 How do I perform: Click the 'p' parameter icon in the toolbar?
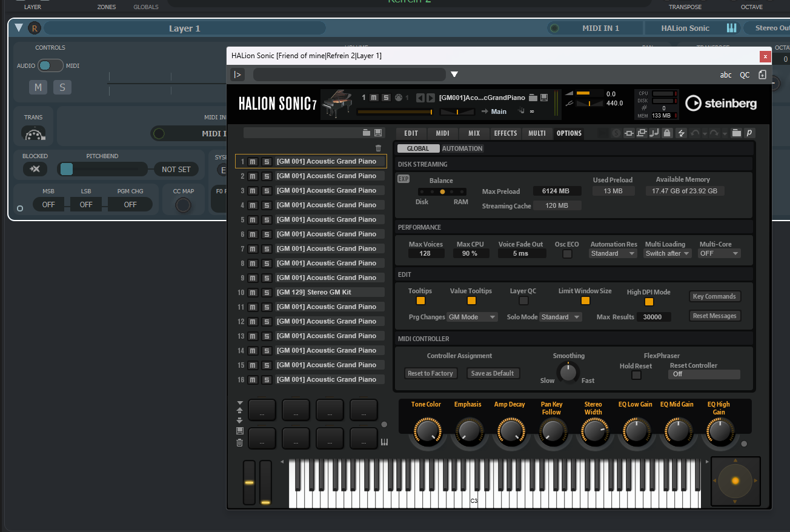point(749,133)
